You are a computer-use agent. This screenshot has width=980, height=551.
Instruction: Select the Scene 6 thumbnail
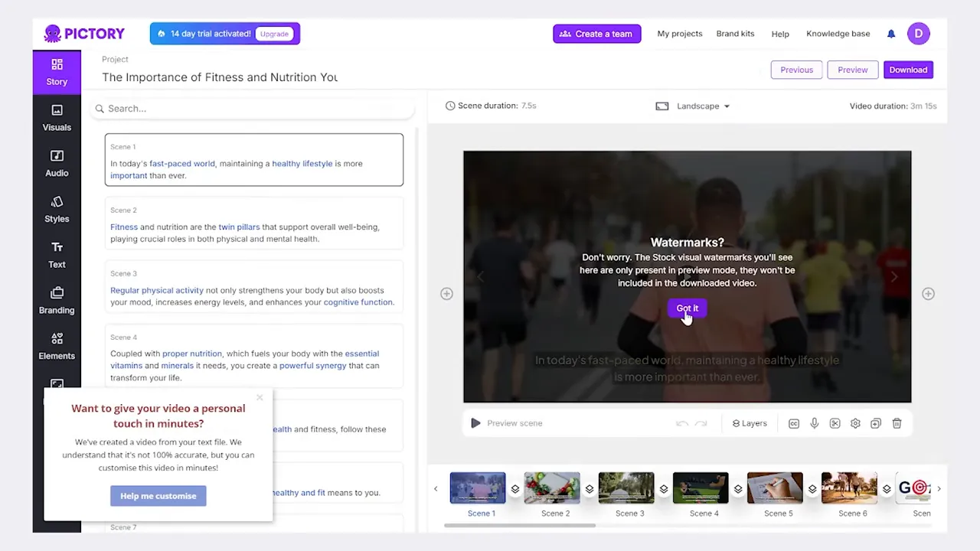pos(849,488)
